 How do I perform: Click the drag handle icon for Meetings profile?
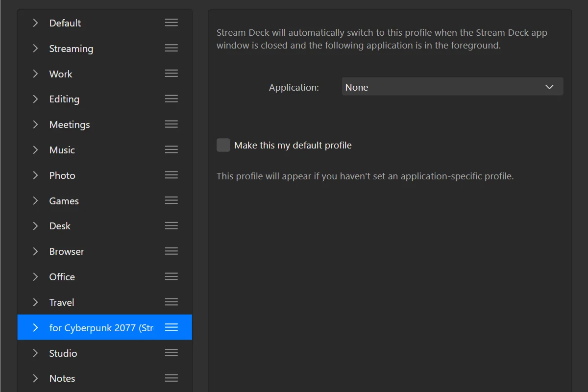pyautogui.click(x=171, y=124)
